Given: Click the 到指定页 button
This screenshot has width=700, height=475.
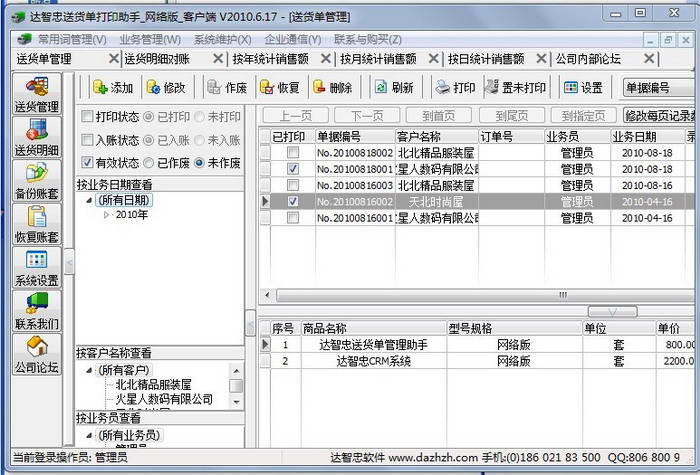Looking at the screenshot, I should click(583, 116).
